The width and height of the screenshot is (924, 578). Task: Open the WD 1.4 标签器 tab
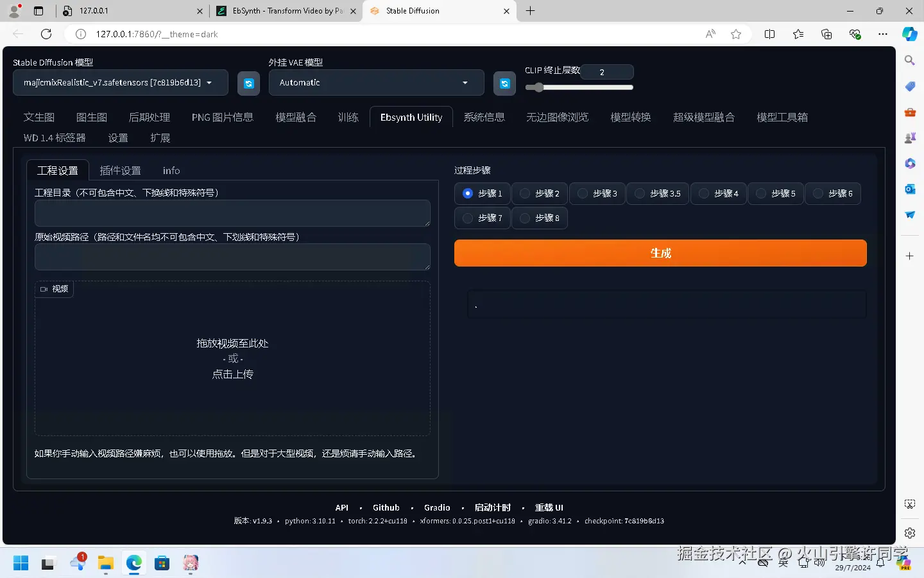click(55, 137)
